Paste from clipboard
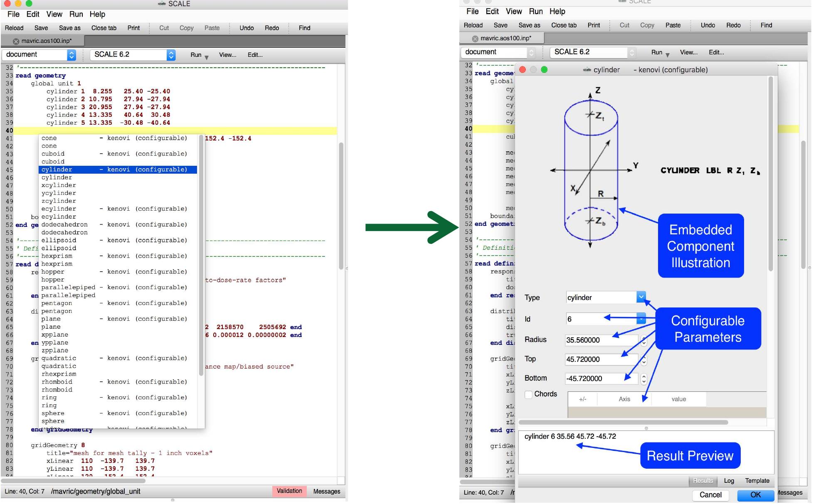Image resolution: width=816 pixels, height=504 pixels. click(x=212, y=28)
